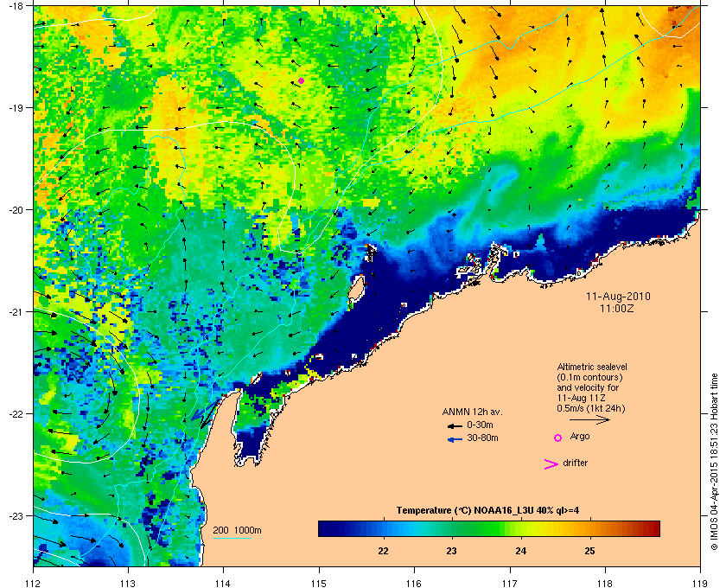Screen dimensions: 726x588
Task: Click the colorbar tick label '25'
Action: (x=589, y=551)
